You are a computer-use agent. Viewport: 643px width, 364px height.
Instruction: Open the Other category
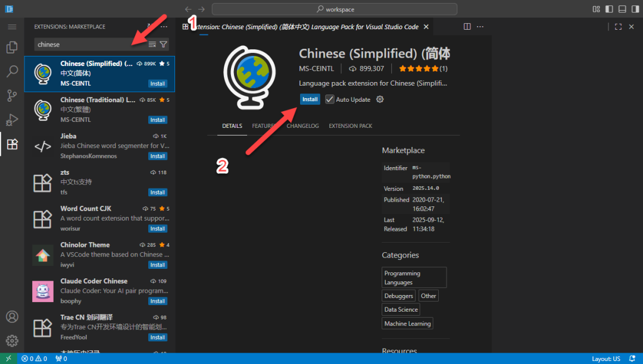click(429, 296)
